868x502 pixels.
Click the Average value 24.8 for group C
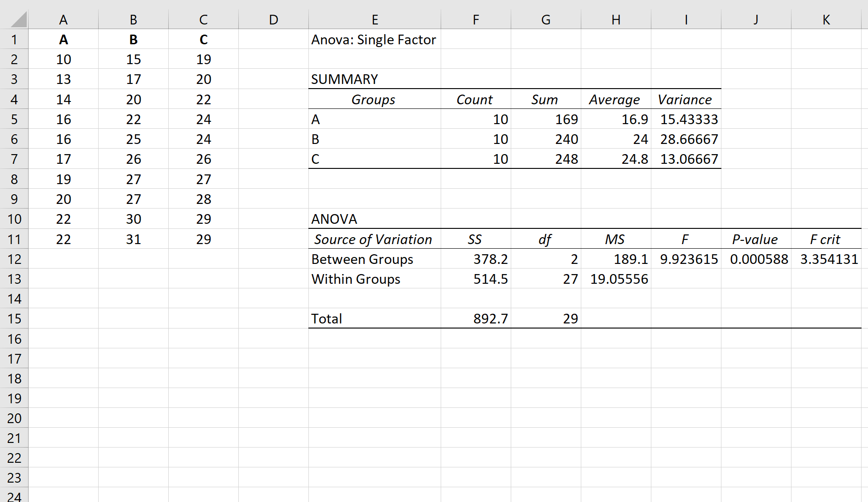click(615, 159)
